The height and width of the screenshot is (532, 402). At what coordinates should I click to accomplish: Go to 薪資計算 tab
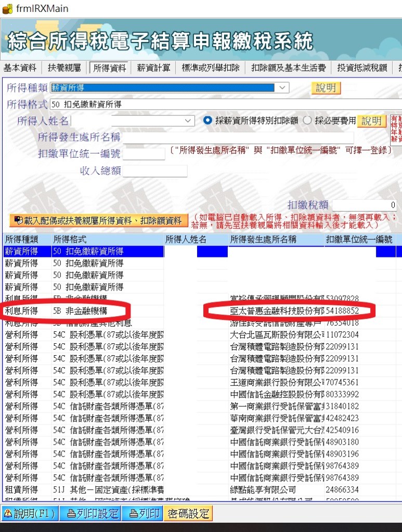coord(153,68)
